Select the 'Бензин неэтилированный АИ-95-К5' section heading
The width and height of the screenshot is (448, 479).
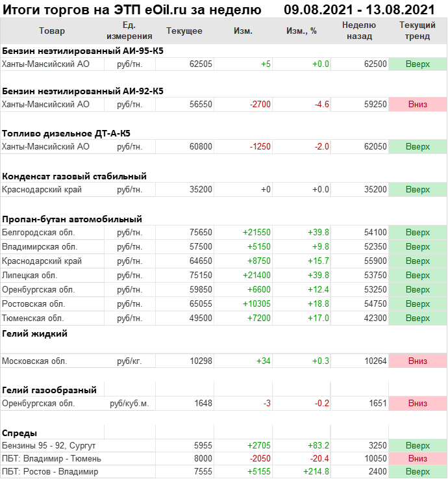point(83,50)
